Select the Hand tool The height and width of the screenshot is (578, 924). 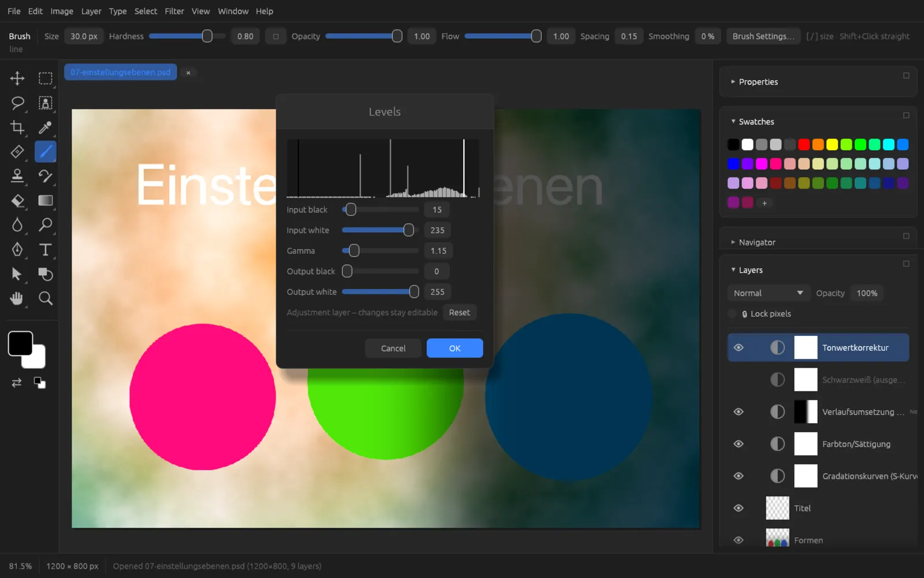(17, 298)
